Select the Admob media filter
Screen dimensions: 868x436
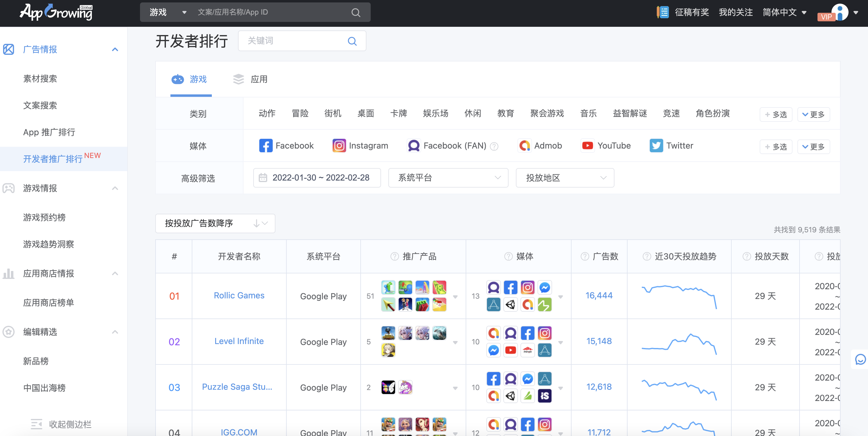click(x=540, y=146)
